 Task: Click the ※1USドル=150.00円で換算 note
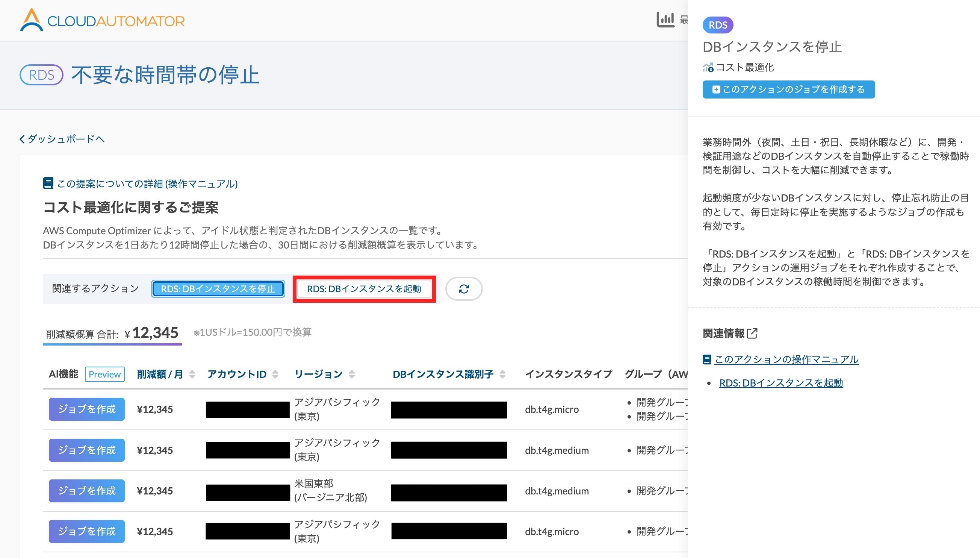(x=253, y=332)
